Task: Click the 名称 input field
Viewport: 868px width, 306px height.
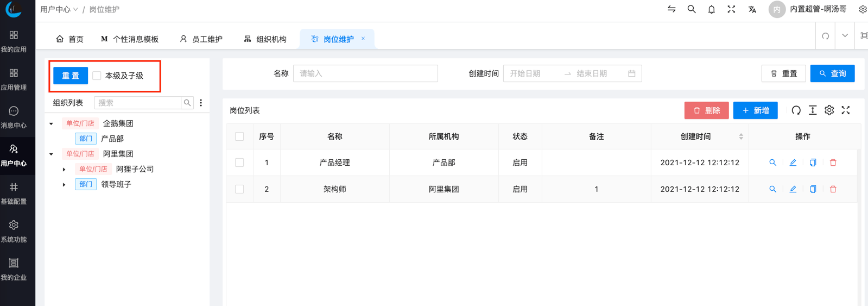Action: click(365, 73)
